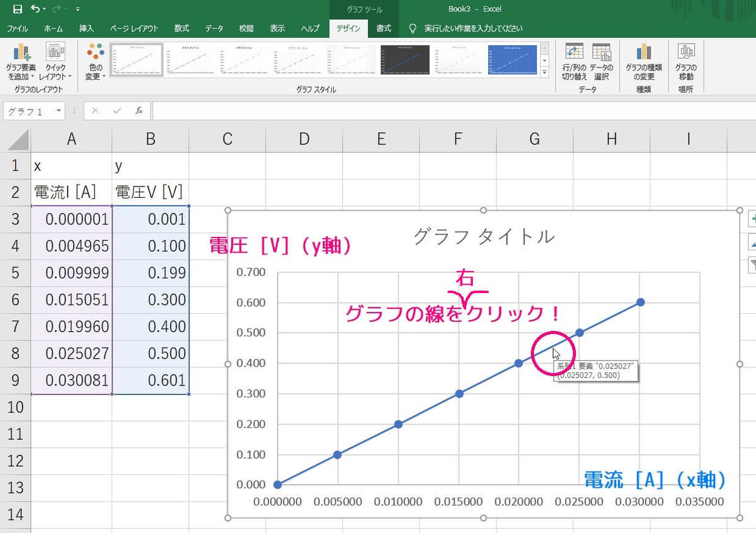Click the Save icon in the title bar
Viewport: 756px width, 533px height.
(x=17, y=9)
